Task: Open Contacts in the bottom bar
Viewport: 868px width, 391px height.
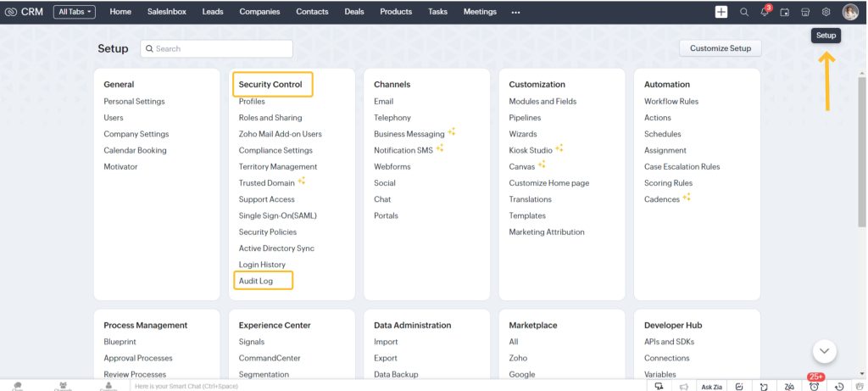Action: tap(108, 386)
